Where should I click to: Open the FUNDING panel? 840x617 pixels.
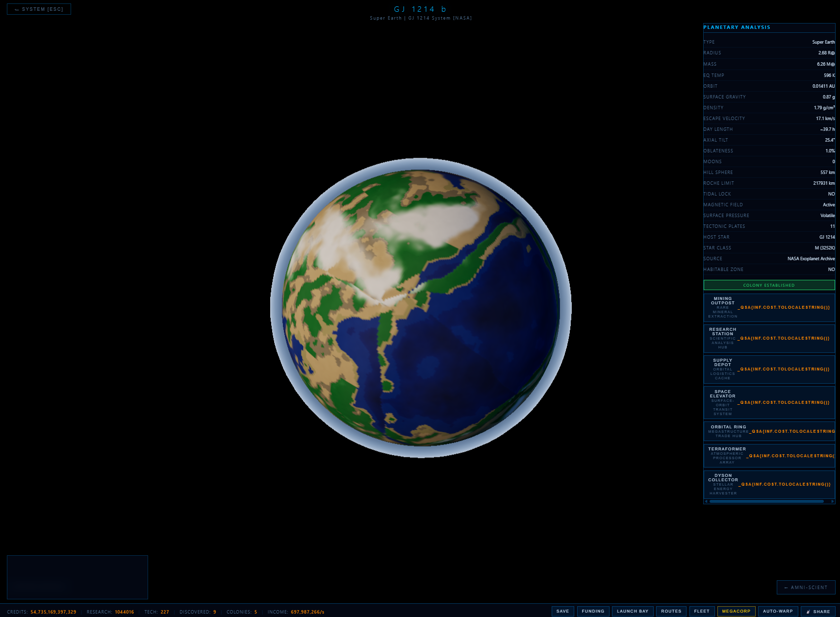[593, 611]
